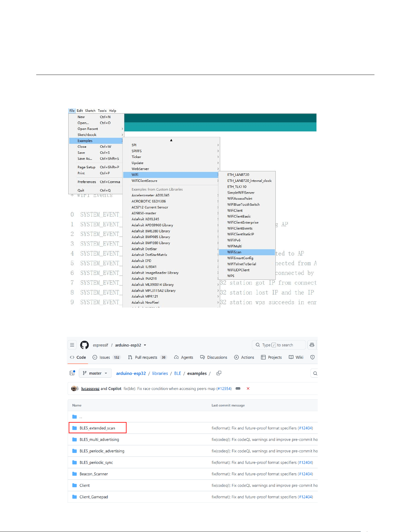The image size is (411, 532).
Task: Open the Projects tab
Action: 271,357
